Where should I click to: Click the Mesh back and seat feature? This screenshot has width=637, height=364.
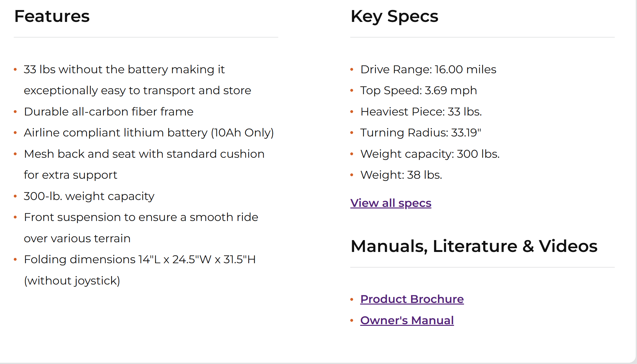click(x=144, y=154)
